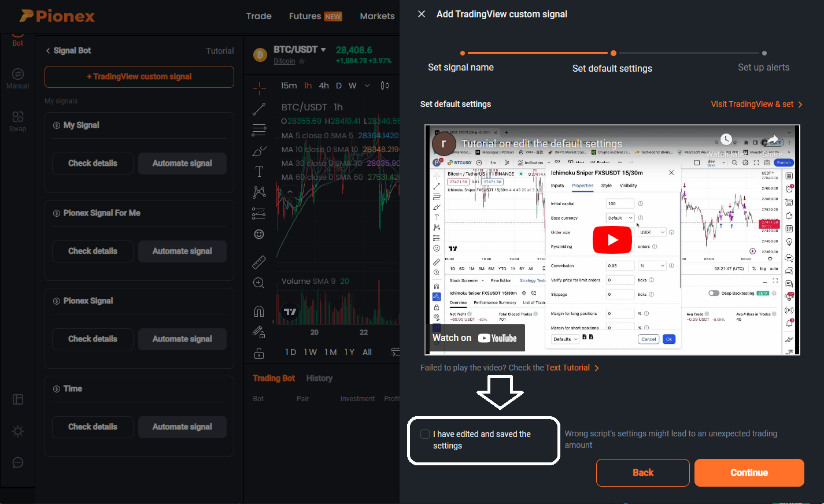The height and width of the screenshot is (504, 824).
Task: Select Swap in sidebar
Action: tap(18, 121)
